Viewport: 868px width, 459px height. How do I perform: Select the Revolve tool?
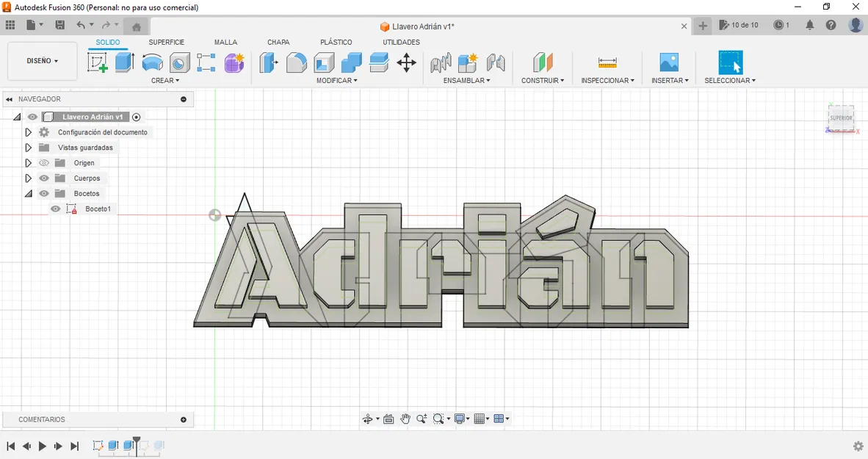(151, 62)
